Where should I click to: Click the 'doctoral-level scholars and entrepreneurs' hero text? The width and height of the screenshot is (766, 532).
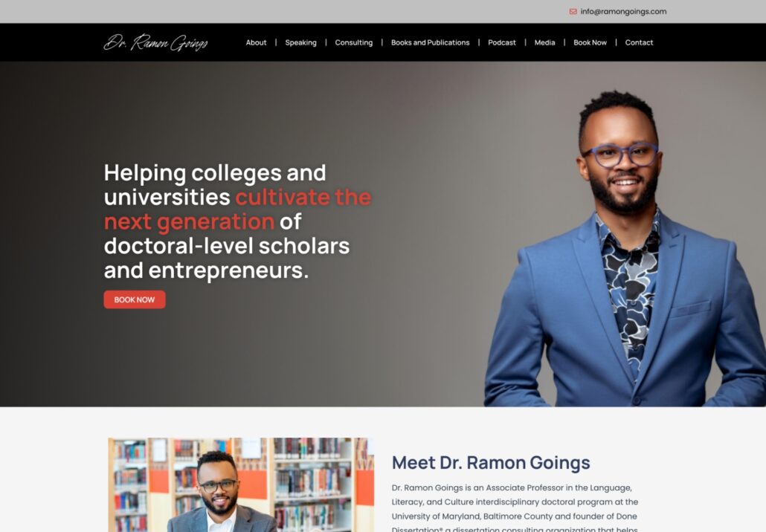pos(227,258)
